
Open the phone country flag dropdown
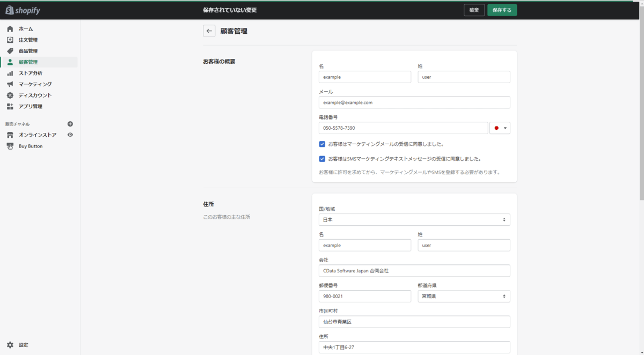click(x=500, y=128)
